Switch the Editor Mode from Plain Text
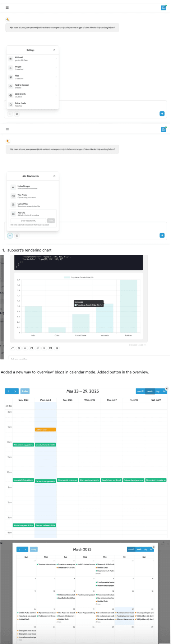Image resolution: width=171 pixels, height=644 pixels. [x=33, y=104]
